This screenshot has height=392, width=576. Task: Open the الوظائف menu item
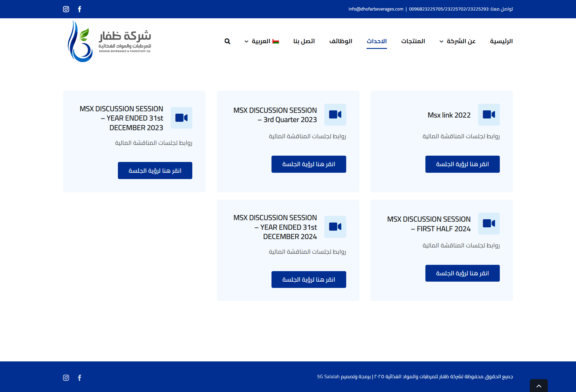340,41
